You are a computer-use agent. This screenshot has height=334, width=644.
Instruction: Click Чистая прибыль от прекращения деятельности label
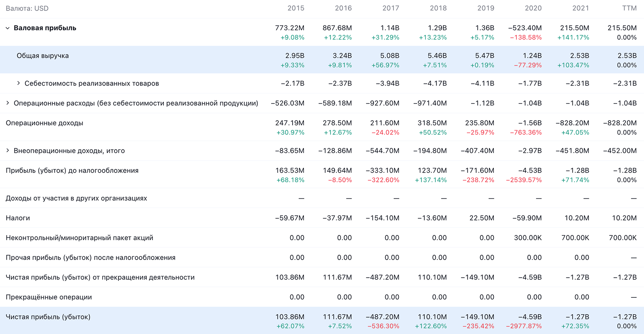pos(100,277)
